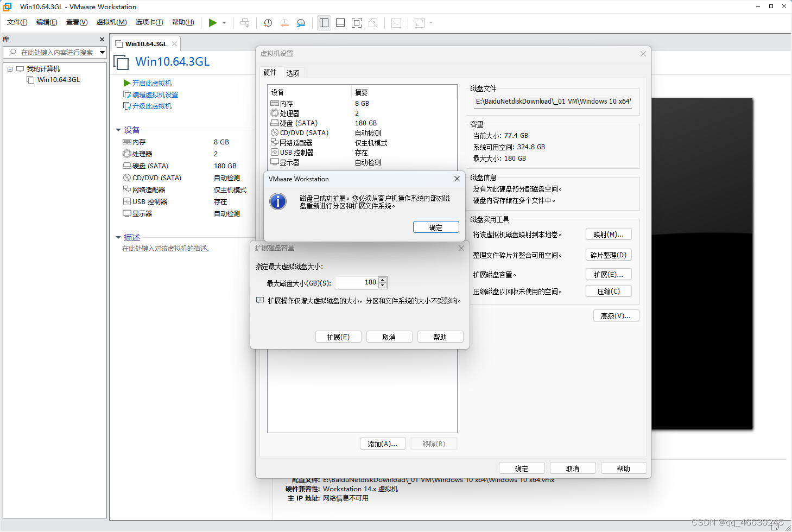
Task: Open the stretch display dropdown arrow
Action: coord(431,23)
